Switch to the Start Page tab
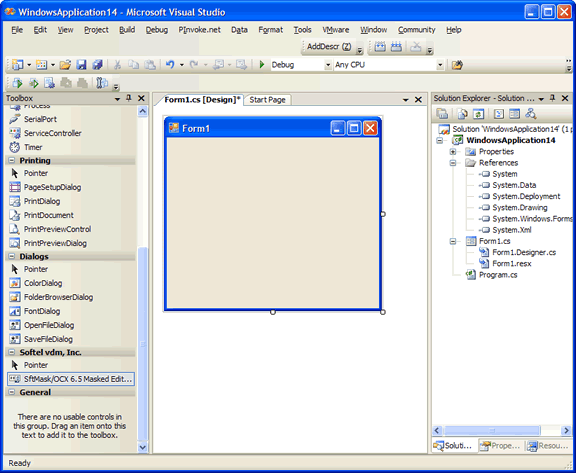Screen dimensions: 576x473 coord(267,100)
